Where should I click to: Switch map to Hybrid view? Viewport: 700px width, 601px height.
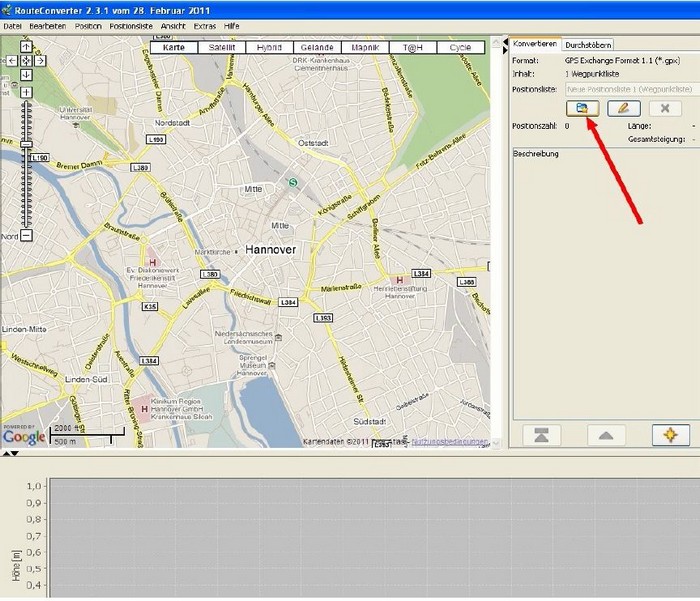coord(269,47)
